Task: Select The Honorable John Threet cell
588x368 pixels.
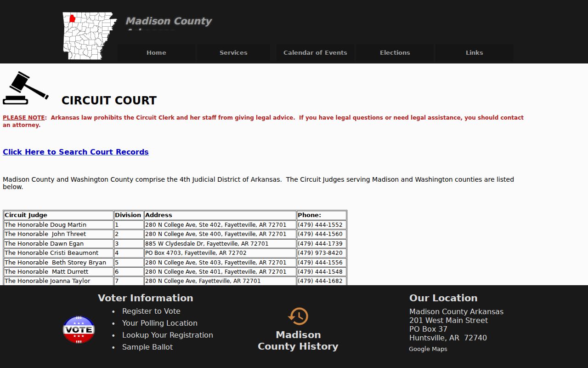Action: tap(58, 234)
